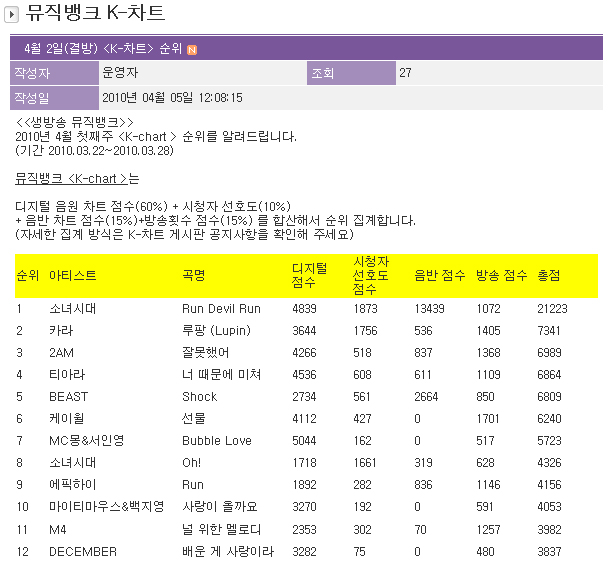Select album score 2664
The width and height of the screenshot is (611, 562).
tap(426, 397)
